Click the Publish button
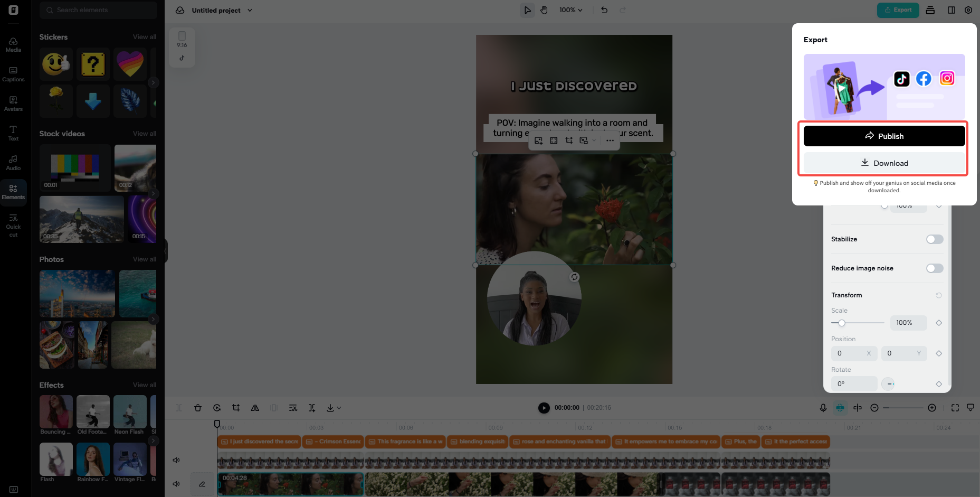 (884, 136)
